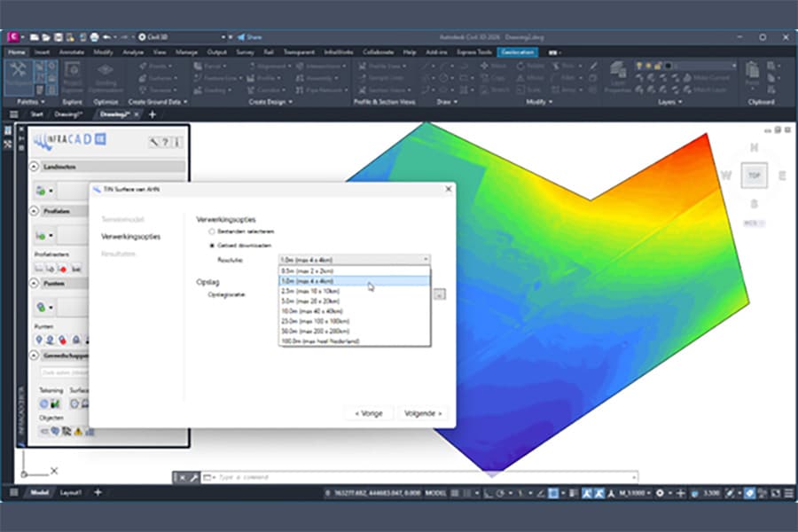This screenshot has height=532, width=798.
Task: Click the Plot printer icon in quick access toolbar
Action: (94, 37)
